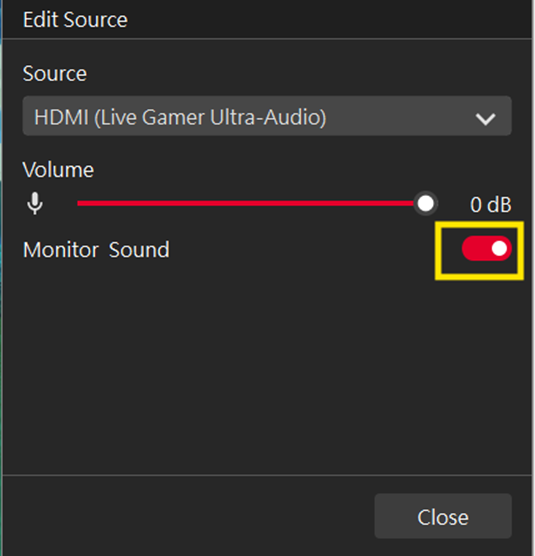Click the 0 dB volume readout
The image size is (535, 556).
(x=491, y=205)
